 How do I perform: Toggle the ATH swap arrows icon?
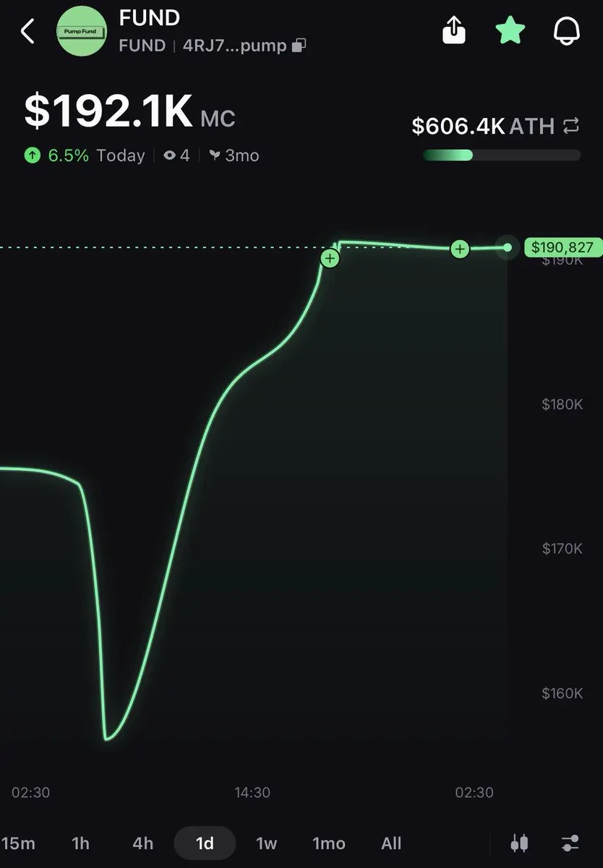571,126
